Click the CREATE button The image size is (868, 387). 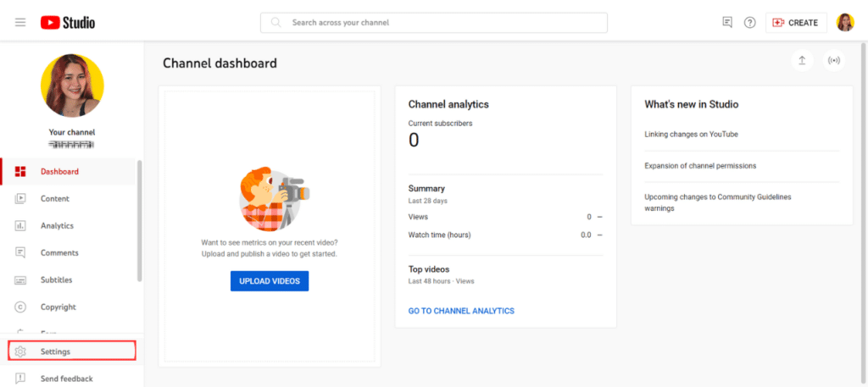coord(796,23)
